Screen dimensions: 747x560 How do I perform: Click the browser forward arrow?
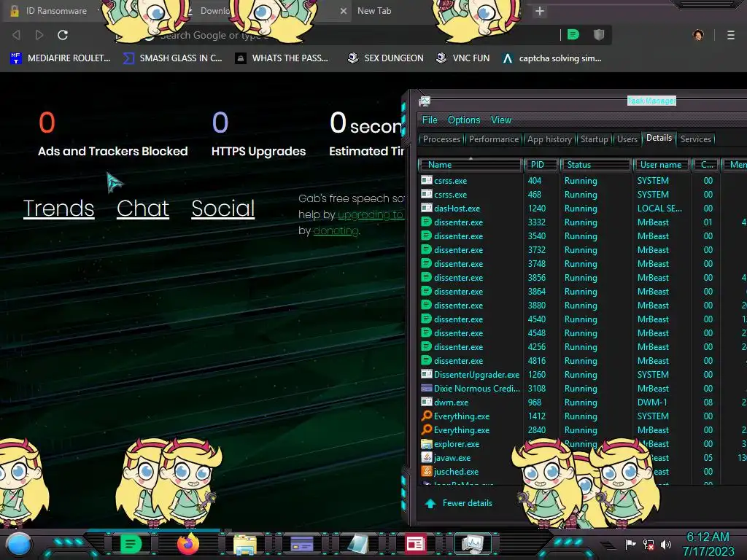click(39, 35)
